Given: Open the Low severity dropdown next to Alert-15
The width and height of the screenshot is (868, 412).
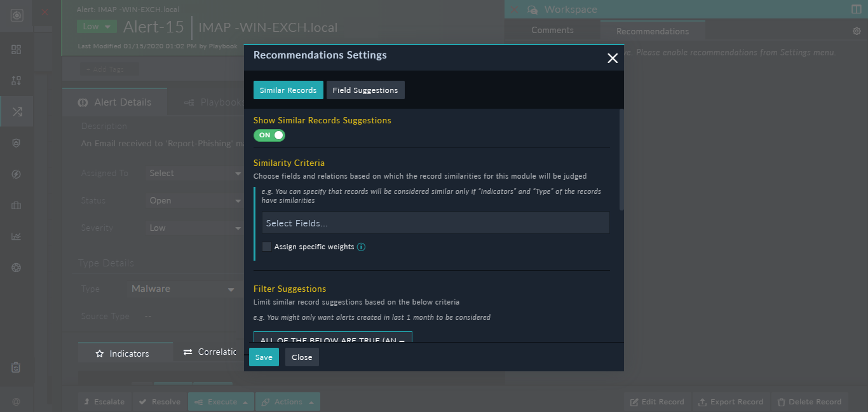Looking at the screenshot, I should point(96,26).
